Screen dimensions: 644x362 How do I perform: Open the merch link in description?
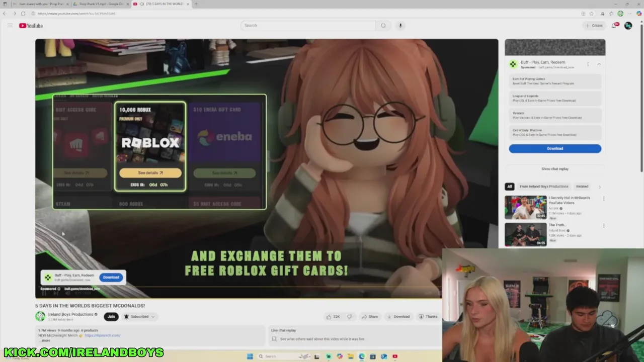click(x=103, y=335)
